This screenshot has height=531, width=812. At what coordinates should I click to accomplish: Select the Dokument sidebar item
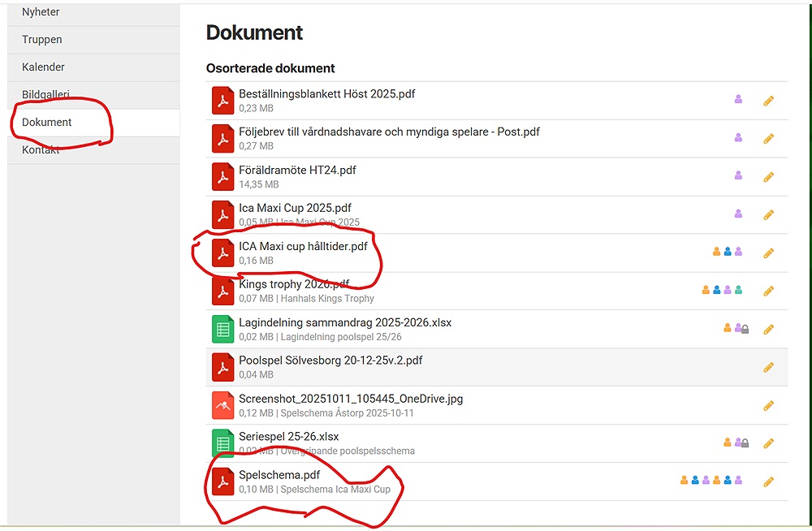[x=47, y=123]
